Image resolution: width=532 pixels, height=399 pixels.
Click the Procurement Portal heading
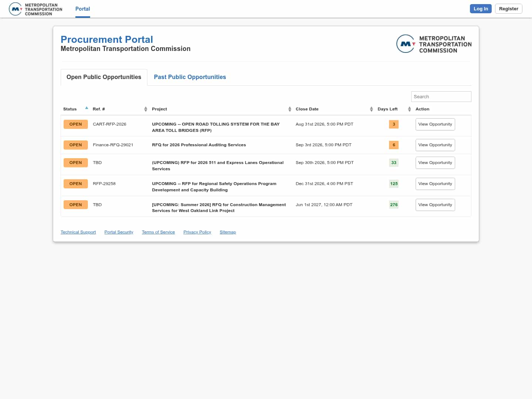107,40
